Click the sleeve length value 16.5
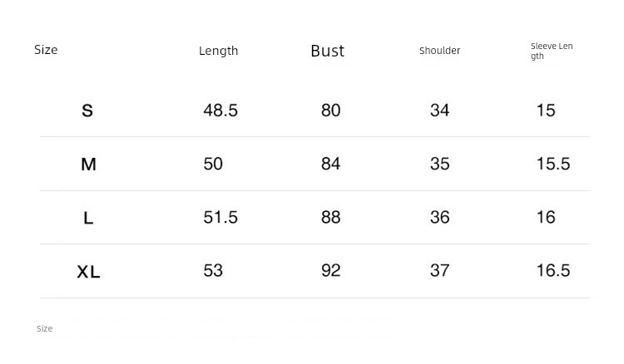 pos(552,271)
